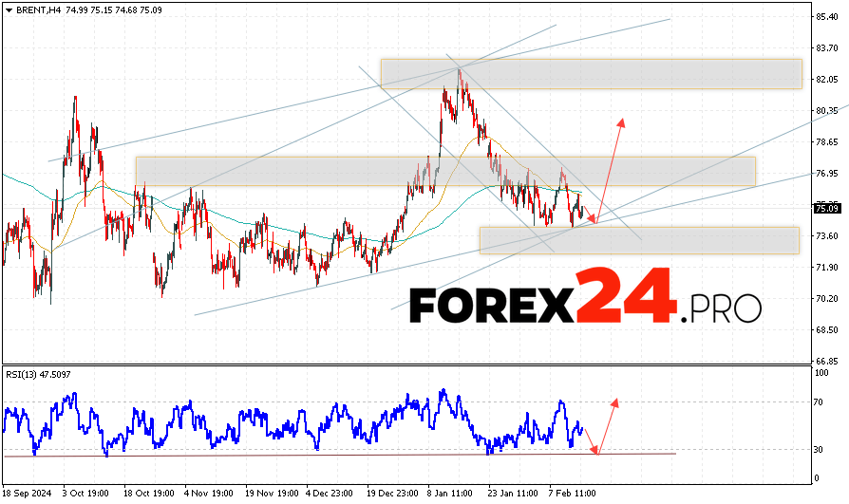Click the RSI 100 scale label

pyautogui.click(x=821, y=372)
